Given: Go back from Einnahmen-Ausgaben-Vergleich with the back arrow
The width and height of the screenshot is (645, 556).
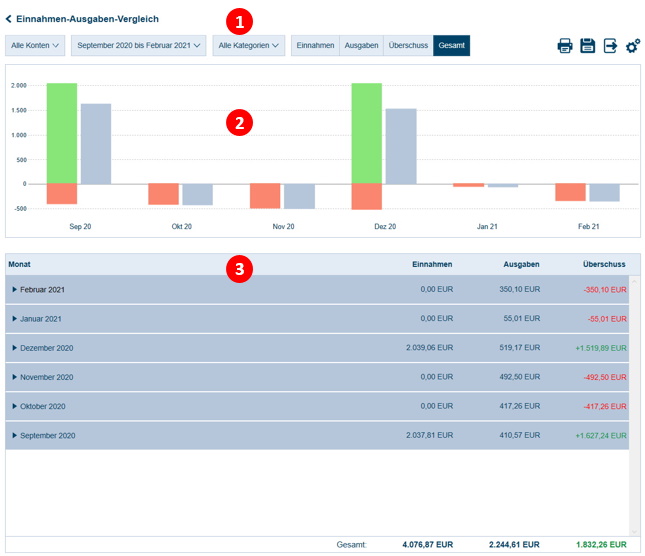Looking at the screenshot, I should tap(8, 19).
